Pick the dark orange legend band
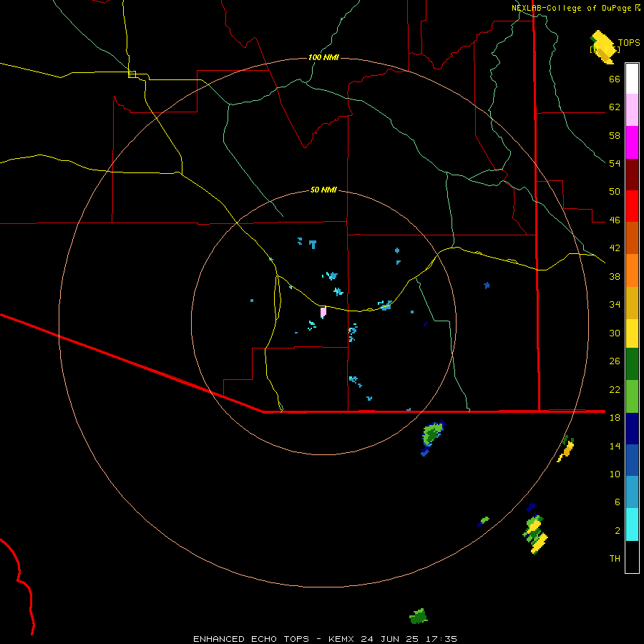The width and height of the screenshot is (644, 644). (632, 238)
